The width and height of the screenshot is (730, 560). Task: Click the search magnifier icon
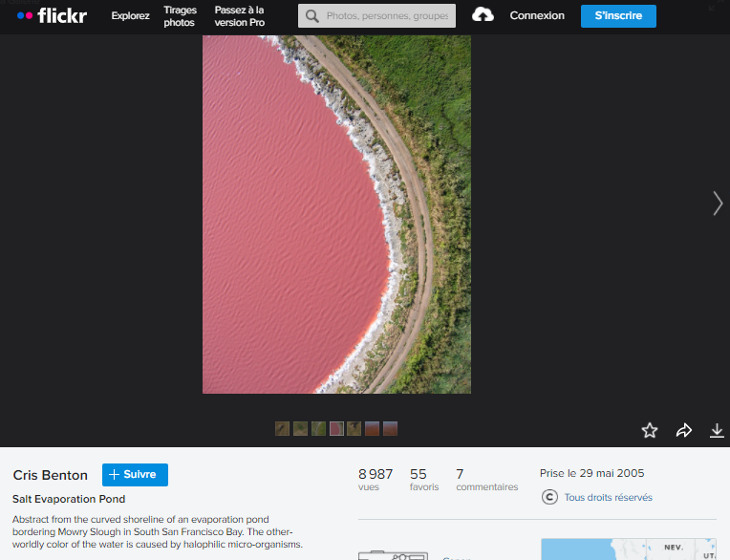311,16
